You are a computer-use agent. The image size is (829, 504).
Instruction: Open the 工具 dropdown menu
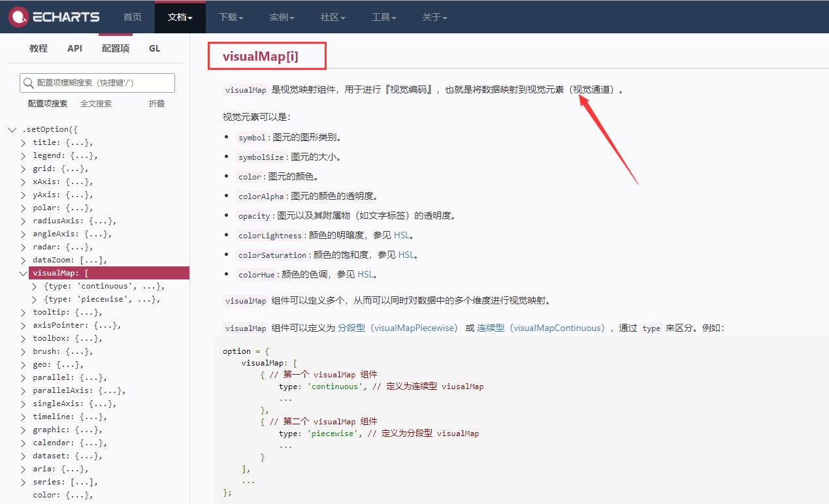coord(384,17)
